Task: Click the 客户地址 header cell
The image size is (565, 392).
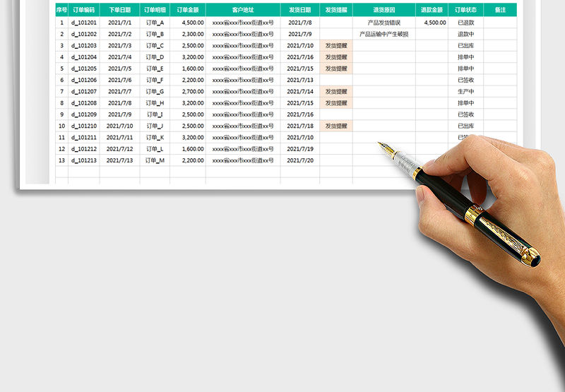Action: pyautogui.click(x=243, y=11)
